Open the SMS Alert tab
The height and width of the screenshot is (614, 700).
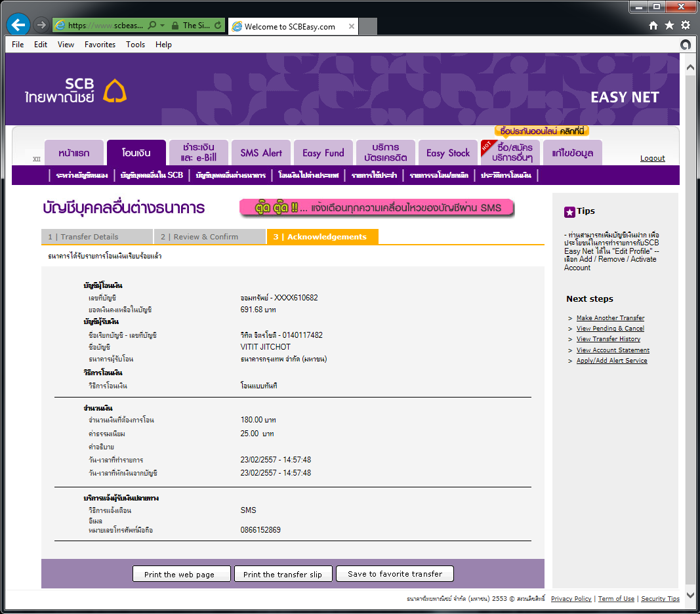tap(261, 153)
